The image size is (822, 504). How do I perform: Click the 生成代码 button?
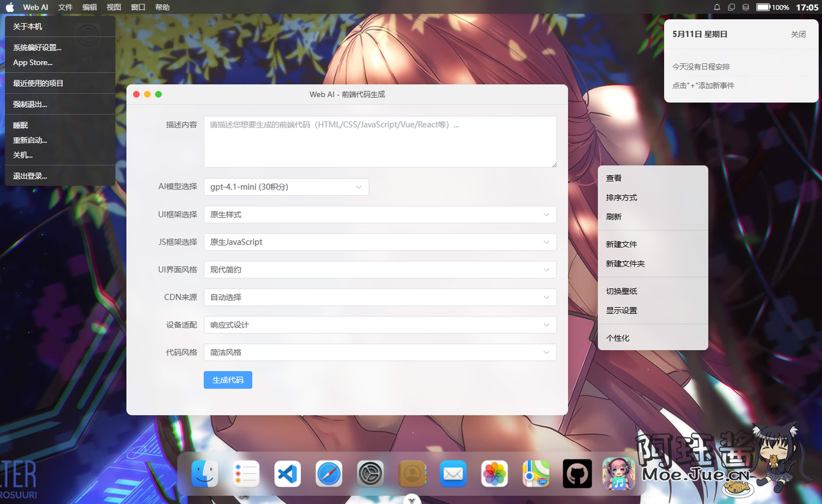point(228,380)
